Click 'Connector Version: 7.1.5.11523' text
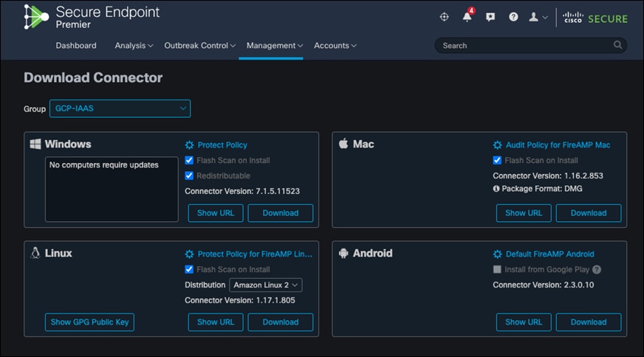 coord(242,191)
